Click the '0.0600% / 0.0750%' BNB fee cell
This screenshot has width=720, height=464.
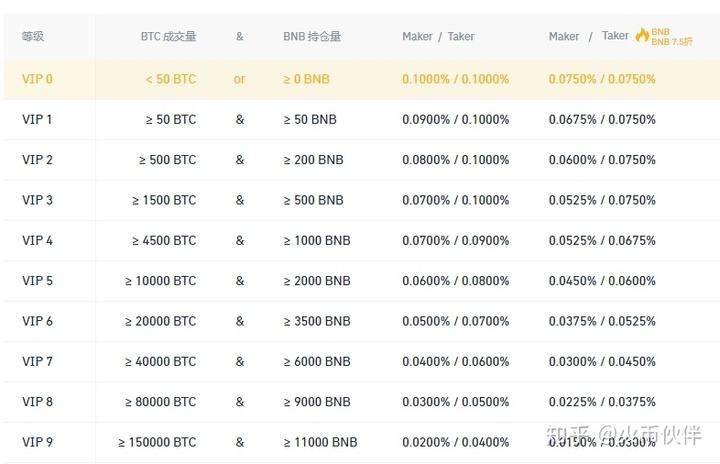pos(602,160)
